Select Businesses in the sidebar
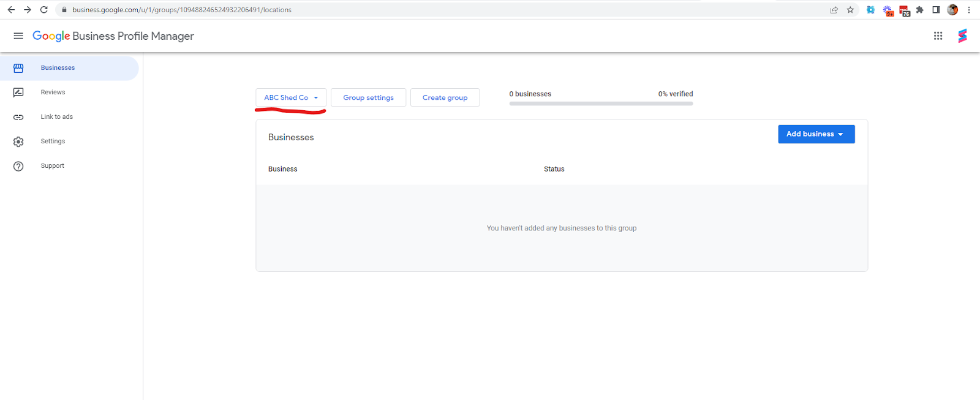 click(x=69, y=68)
